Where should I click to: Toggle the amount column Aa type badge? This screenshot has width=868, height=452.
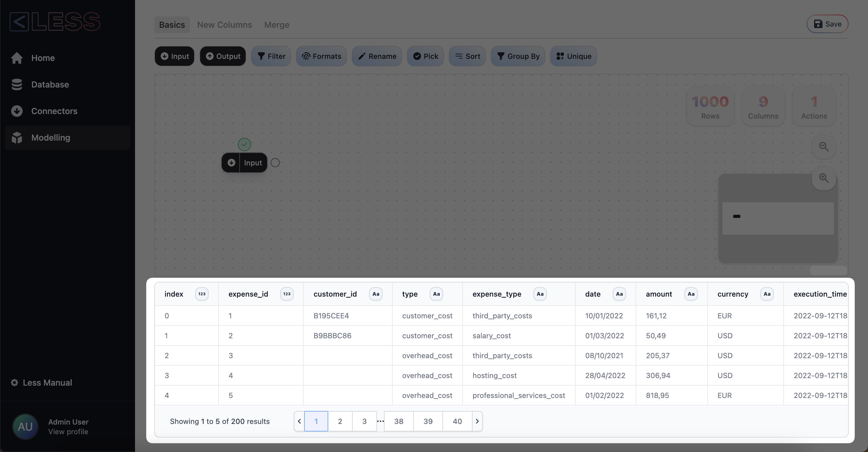691,294
